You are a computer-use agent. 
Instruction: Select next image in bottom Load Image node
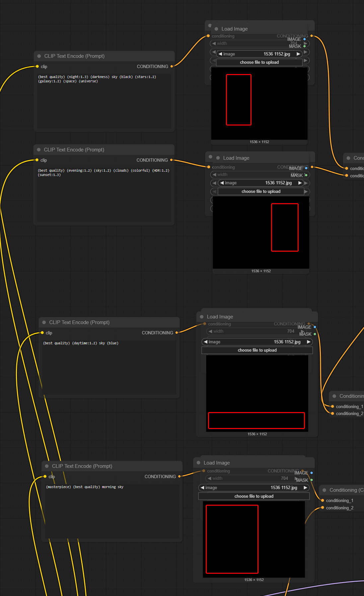305,488
